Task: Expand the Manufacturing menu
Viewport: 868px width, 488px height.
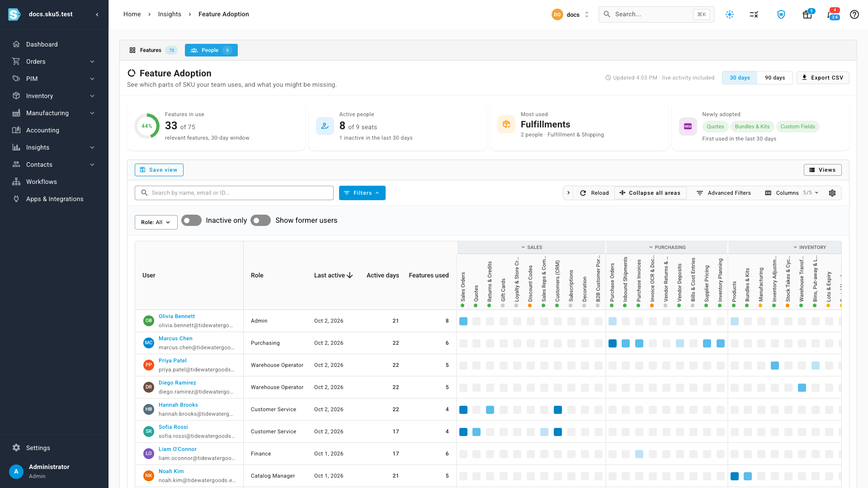Action: pyautogui.click(x=54, y=113)
